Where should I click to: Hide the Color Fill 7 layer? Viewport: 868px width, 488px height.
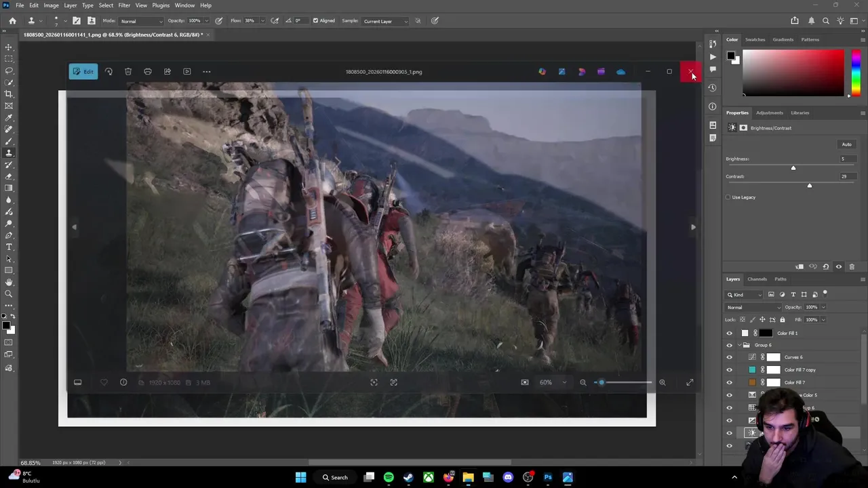[x=730, y=382]
